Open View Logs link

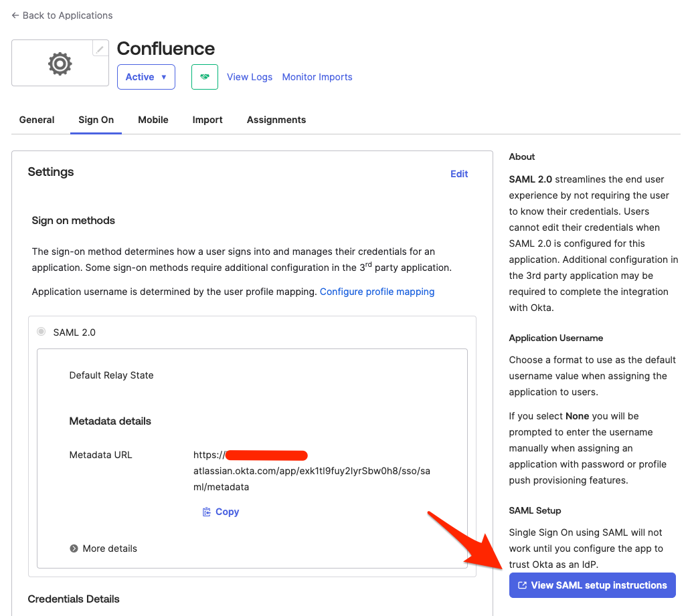pos(250,77)
